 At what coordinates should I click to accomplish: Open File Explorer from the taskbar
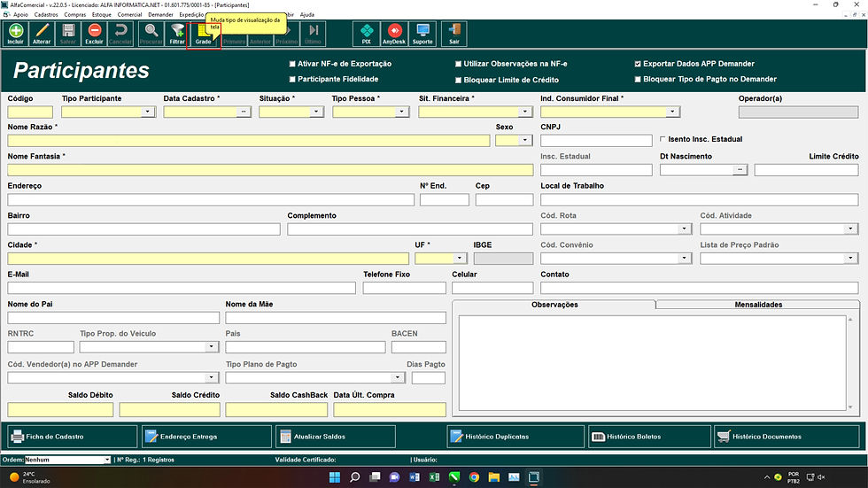(494, 477)
